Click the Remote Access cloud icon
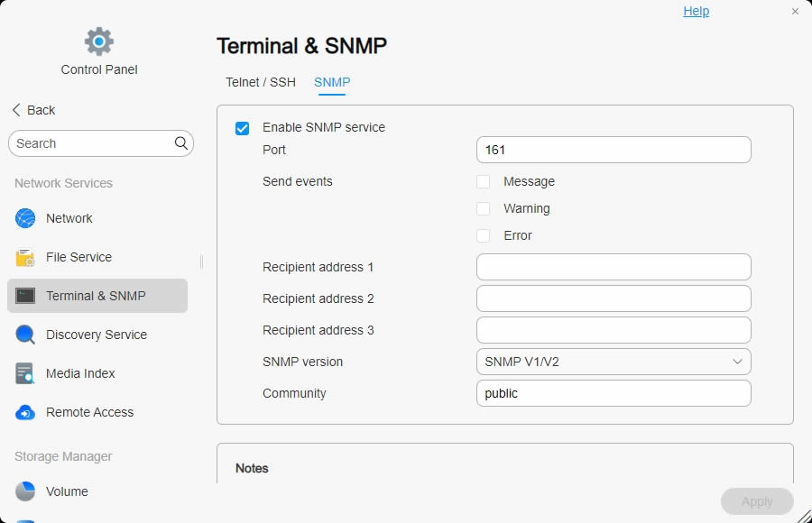The image size is (812, 523). point(25,412)
